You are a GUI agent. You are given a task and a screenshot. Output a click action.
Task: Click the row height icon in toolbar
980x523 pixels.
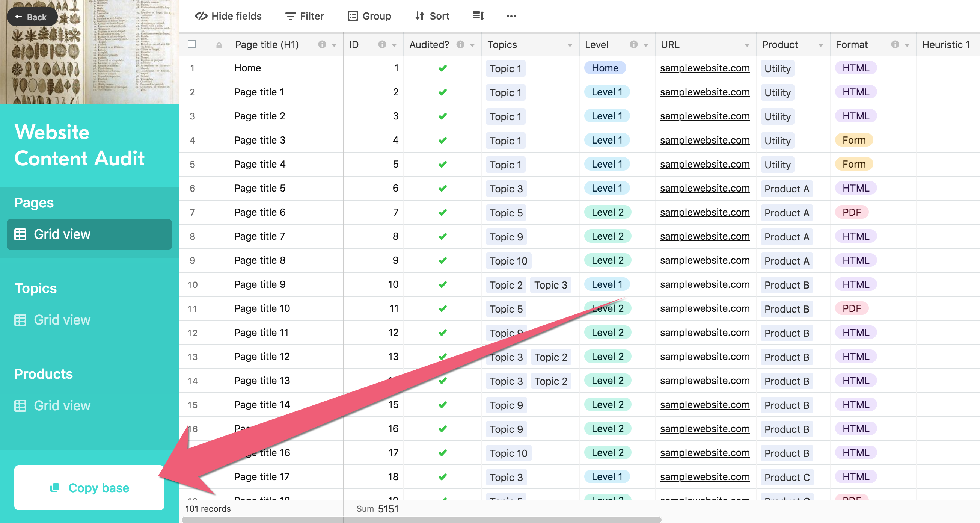point(478,16)
